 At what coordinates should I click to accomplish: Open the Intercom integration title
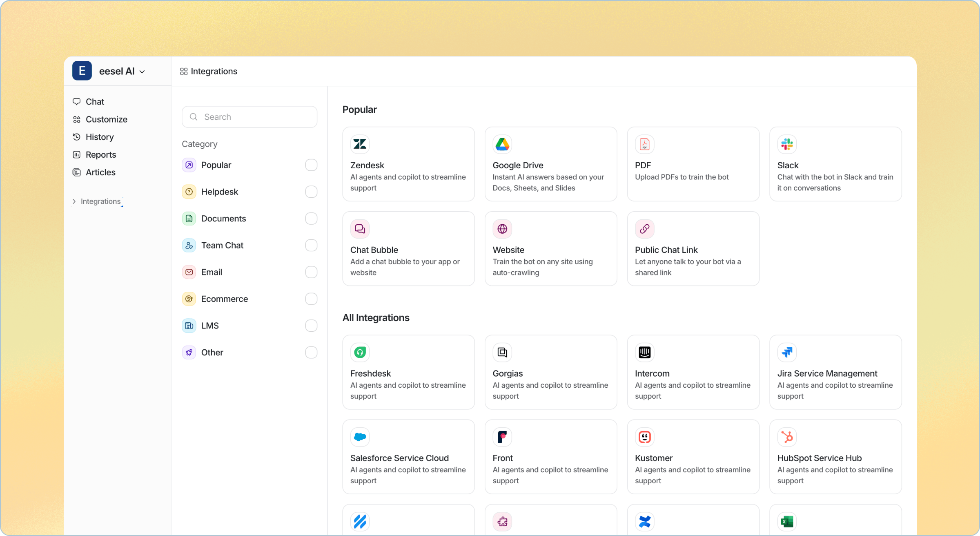click(652, 373)
